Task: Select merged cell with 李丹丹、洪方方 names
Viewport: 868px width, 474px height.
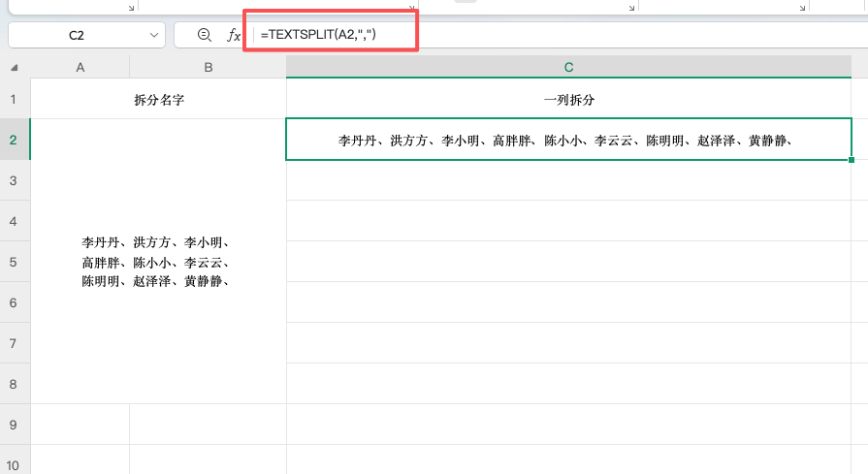Action: (158, 261)
